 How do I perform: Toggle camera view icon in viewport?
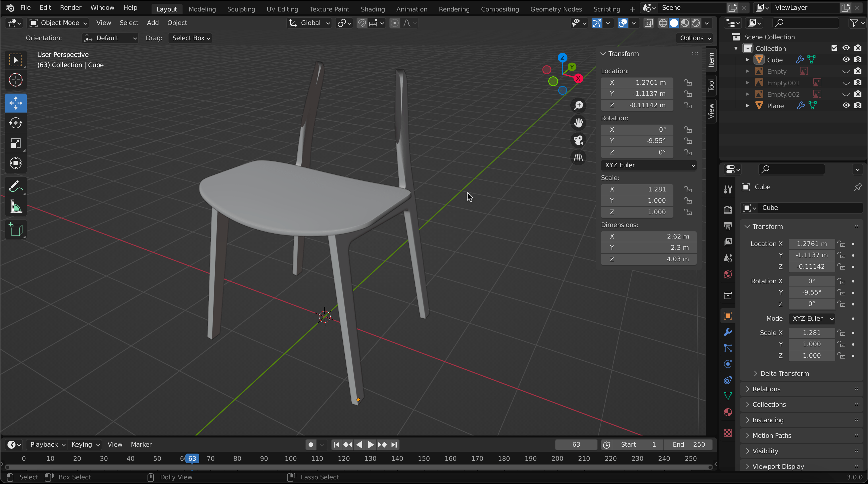[579, 140]
